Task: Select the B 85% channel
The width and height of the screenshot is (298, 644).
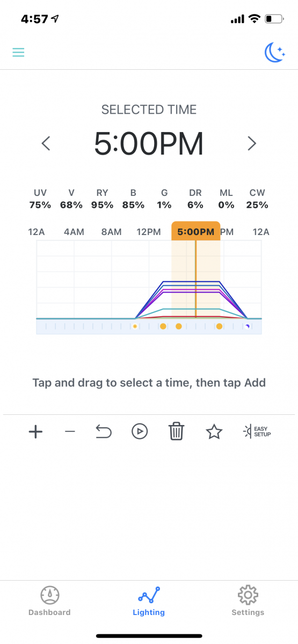Action: click(133, 199)
